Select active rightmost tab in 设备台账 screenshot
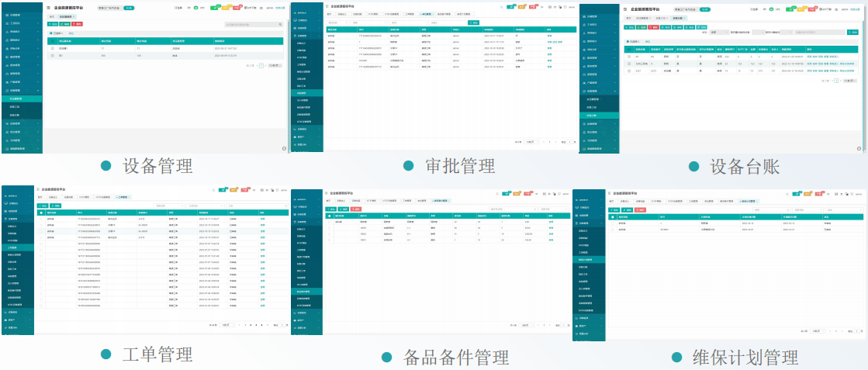Image resolution: width=868 pixels, height=370 pixels. pos(679,18)
